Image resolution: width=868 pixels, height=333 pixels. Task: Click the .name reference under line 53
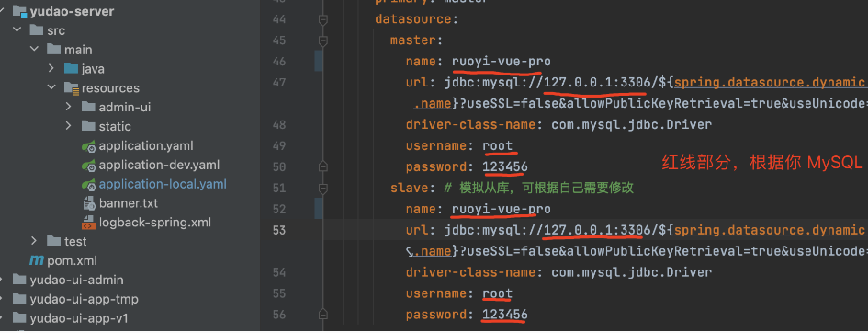(433, 251)
